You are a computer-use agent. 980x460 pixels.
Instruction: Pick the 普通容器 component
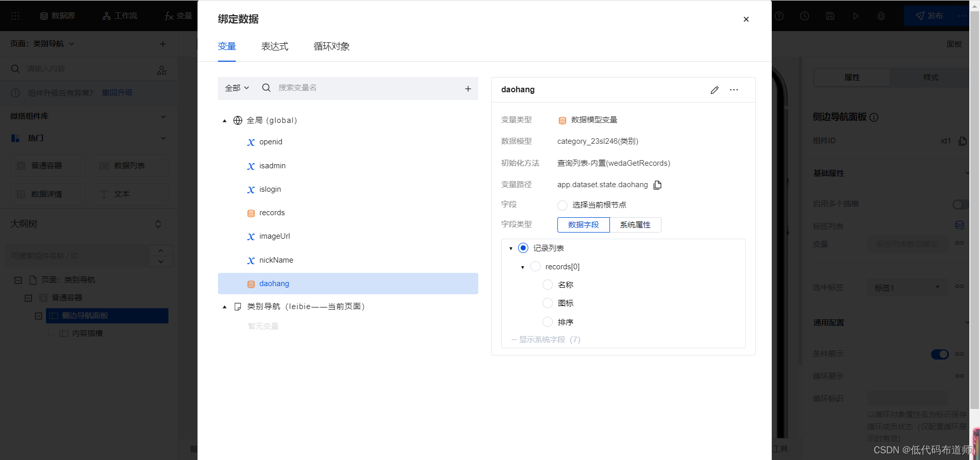[48, 166]
